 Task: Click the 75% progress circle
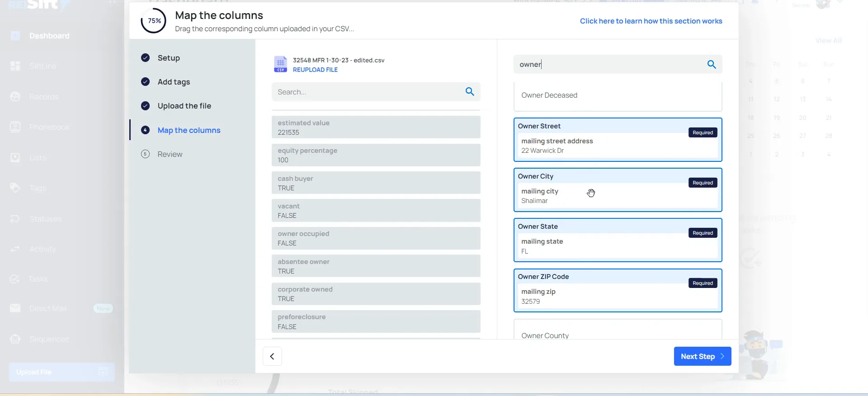(154, 21)
